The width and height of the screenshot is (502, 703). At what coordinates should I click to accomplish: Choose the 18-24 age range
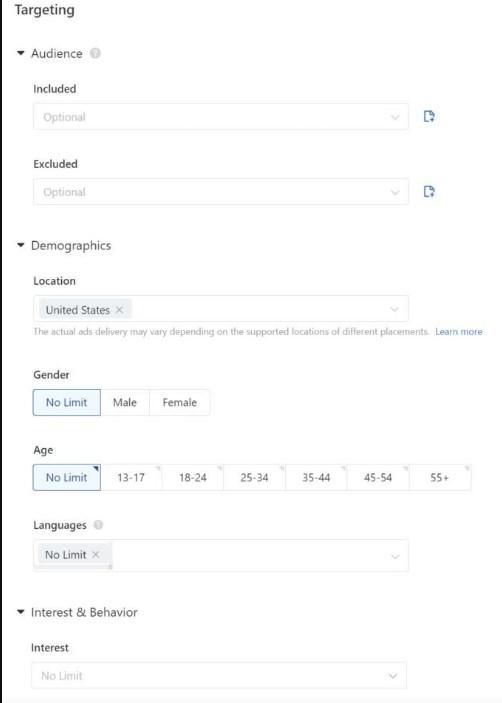(193, 477)
